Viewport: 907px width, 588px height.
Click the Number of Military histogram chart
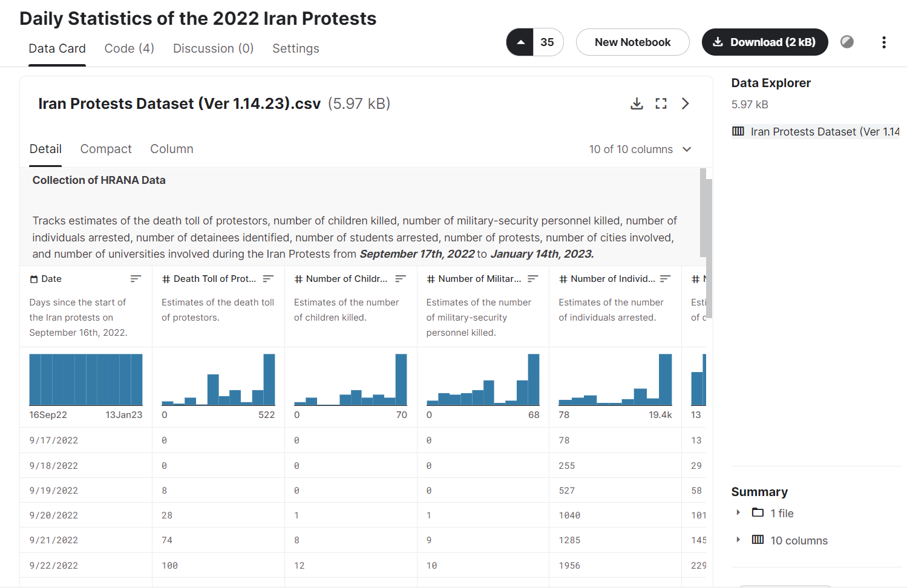click(483, 380)
